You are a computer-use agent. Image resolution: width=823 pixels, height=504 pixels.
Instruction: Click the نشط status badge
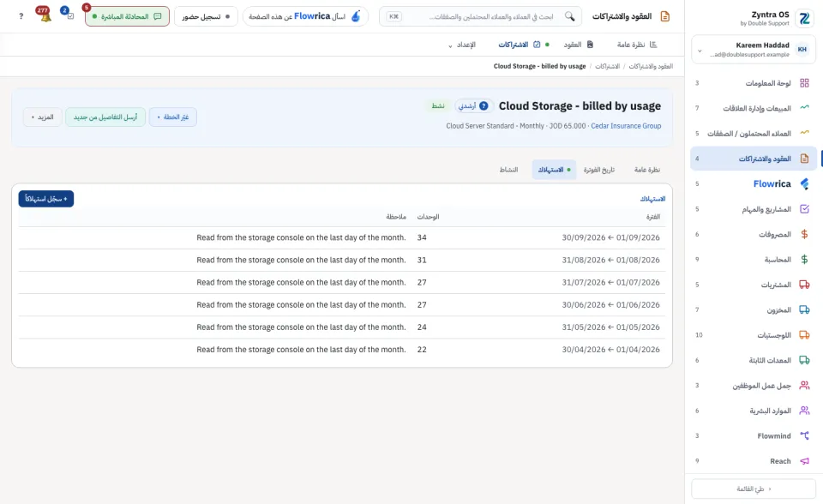click(438, 106)
